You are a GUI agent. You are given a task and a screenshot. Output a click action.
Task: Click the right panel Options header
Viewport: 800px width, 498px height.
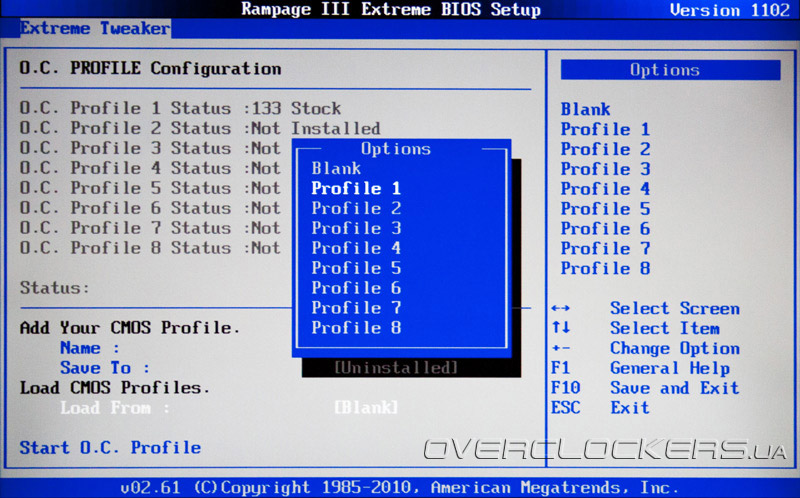[x=670, y=70]
